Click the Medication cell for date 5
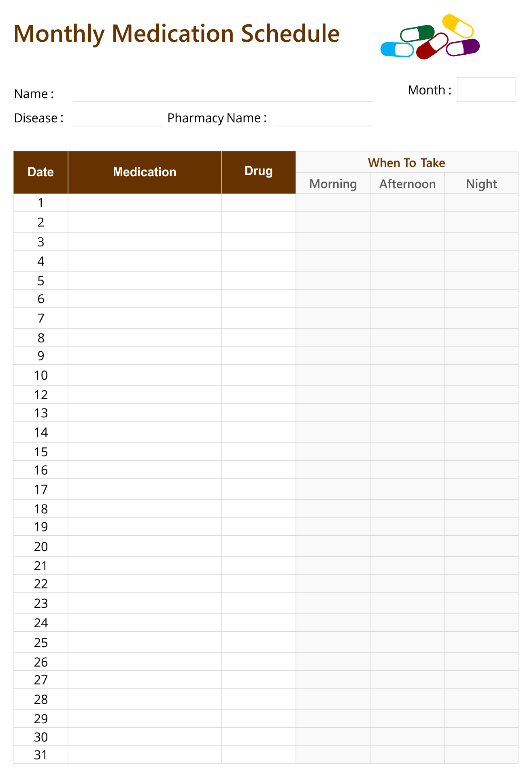Viewport: 532px width, 778px height. point(145,280)
